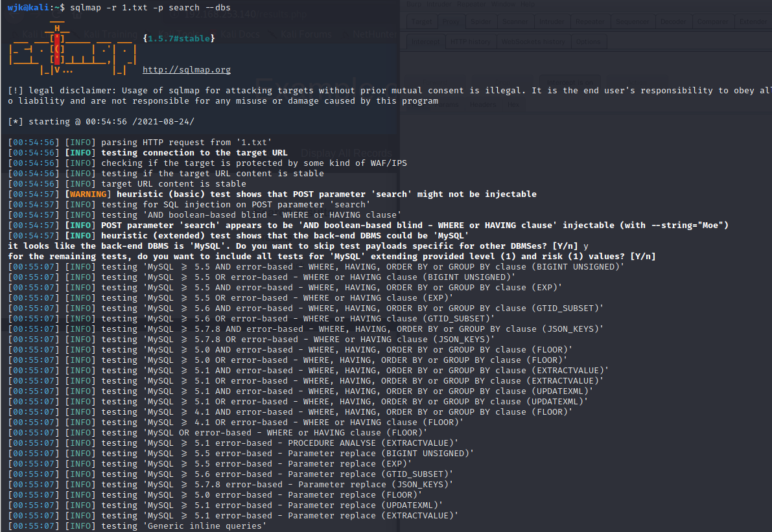Toggle the 'Intercept is on' button in Burp
Viewport: 772px width, 532px height.
click(570, 82)
